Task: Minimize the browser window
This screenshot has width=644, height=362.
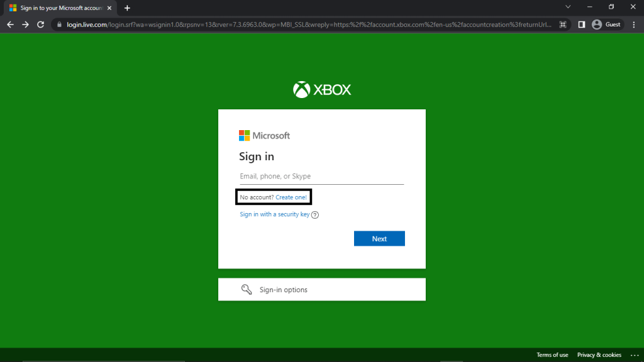Action: (590, 7)
